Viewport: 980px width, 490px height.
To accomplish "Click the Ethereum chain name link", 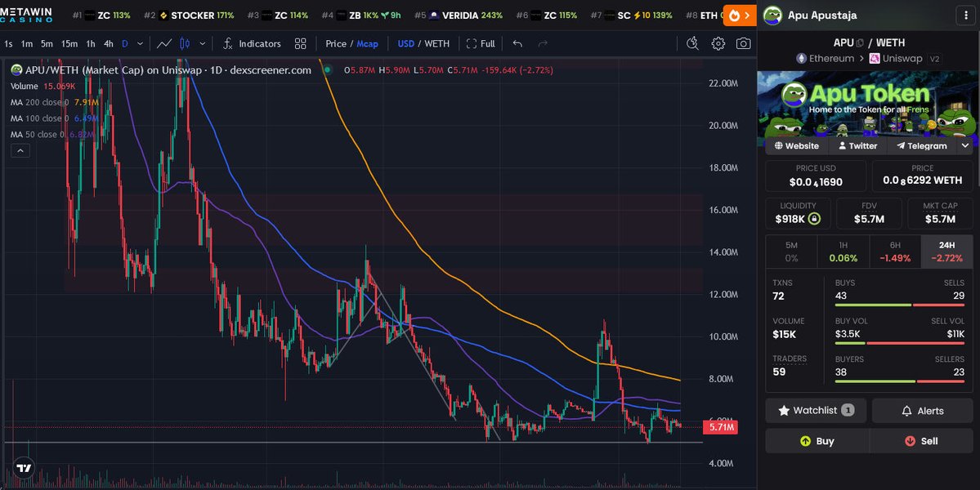I will (831, 58).
